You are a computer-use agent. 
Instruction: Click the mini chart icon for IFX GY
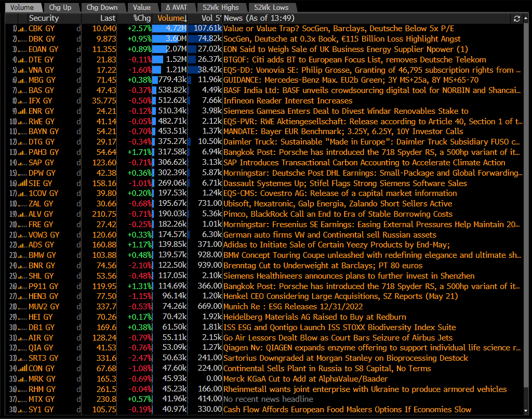(x=23, y=101)
